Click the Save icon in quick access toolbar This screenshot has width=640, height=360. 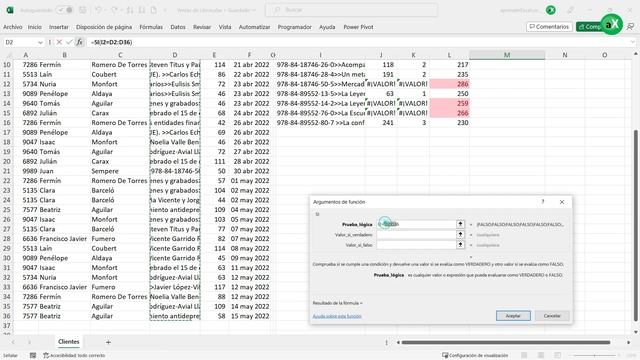[x=83, y=10]
